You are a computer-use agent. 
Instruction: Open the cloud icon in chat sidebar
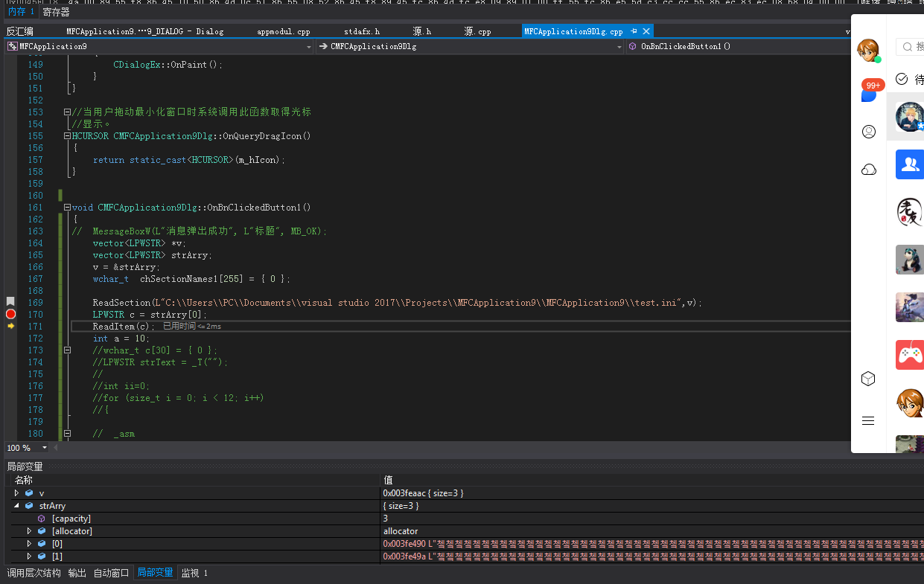(x=868, y=170)
